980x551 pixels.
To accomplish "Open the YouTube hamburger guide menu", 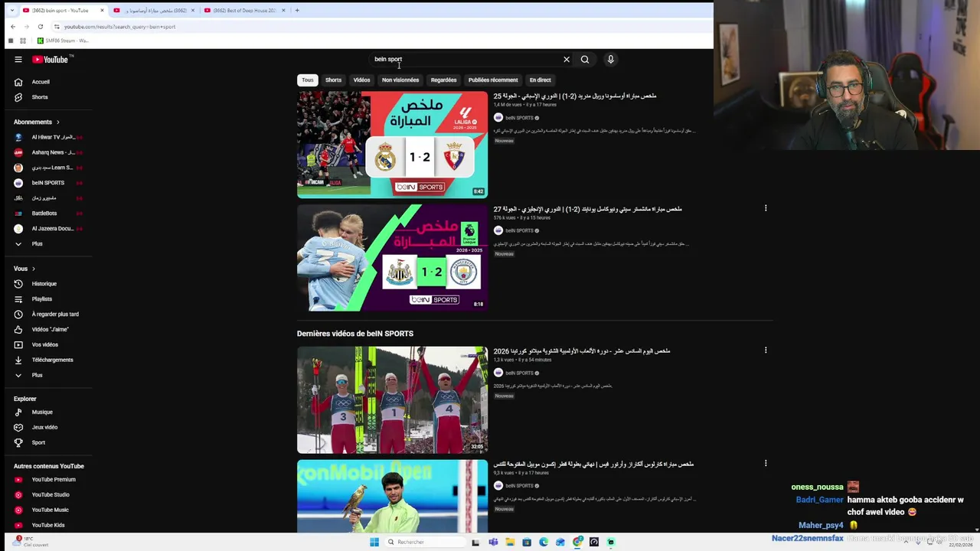I will click(18, 60).
